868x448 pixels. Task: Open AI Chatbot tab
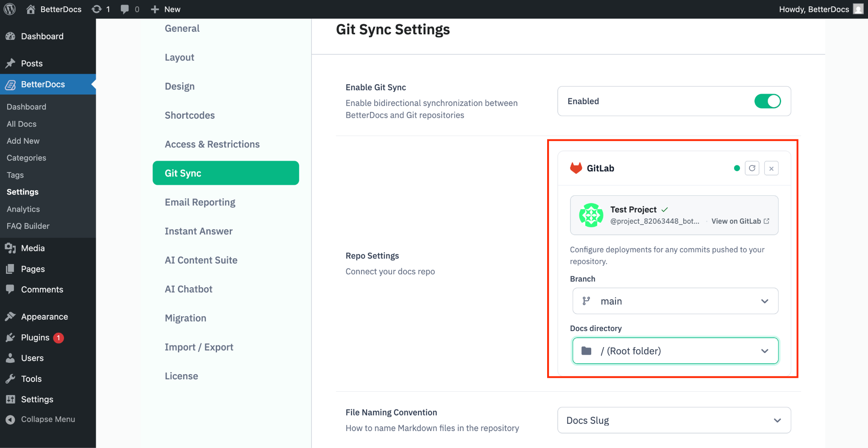[x=189, y=289]
